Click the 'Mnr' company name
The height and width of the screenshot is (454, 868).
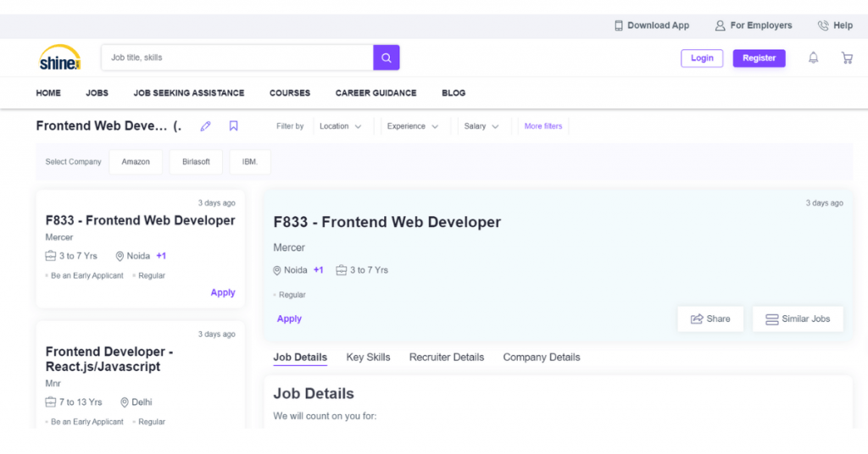(x=53, y=383)
